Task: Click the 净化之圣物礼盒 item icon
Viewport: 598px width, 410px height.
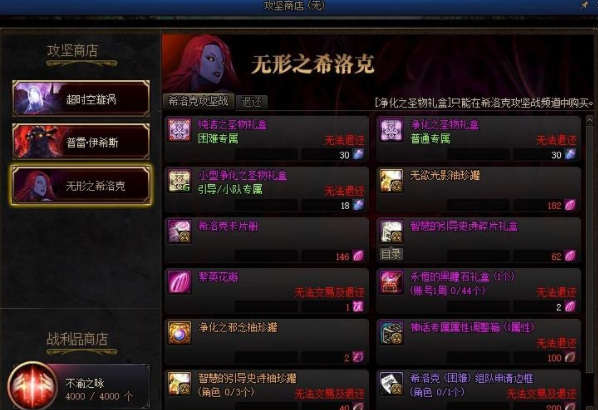Action: (x=392, y=130)
